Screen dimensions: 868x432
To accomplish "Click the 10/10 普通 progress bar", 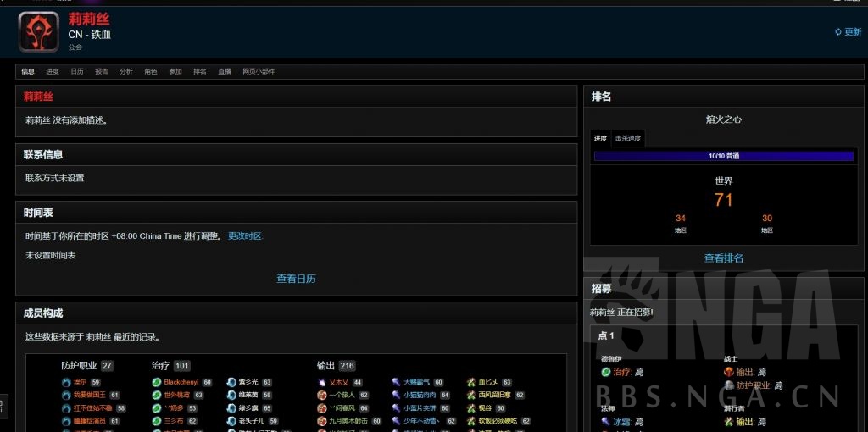I will (x=723, y=156).
